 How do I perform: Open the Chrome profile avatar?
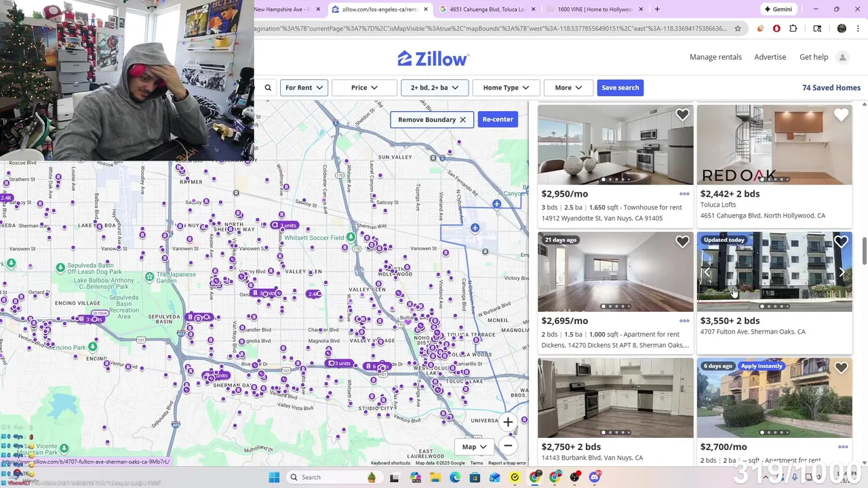[x=842, y=28]
